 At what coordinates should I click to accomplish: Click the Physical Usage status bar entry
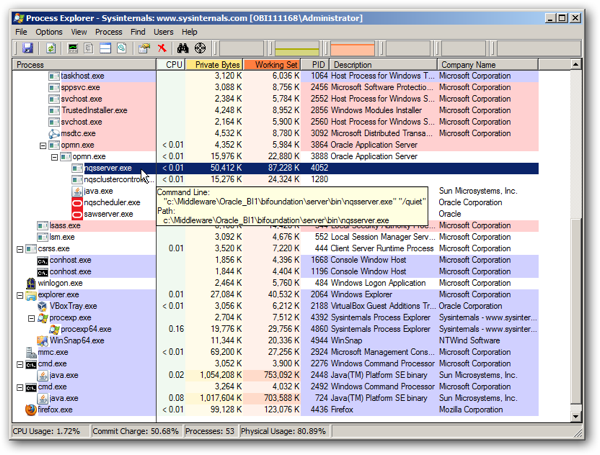[x=284, y=431]
